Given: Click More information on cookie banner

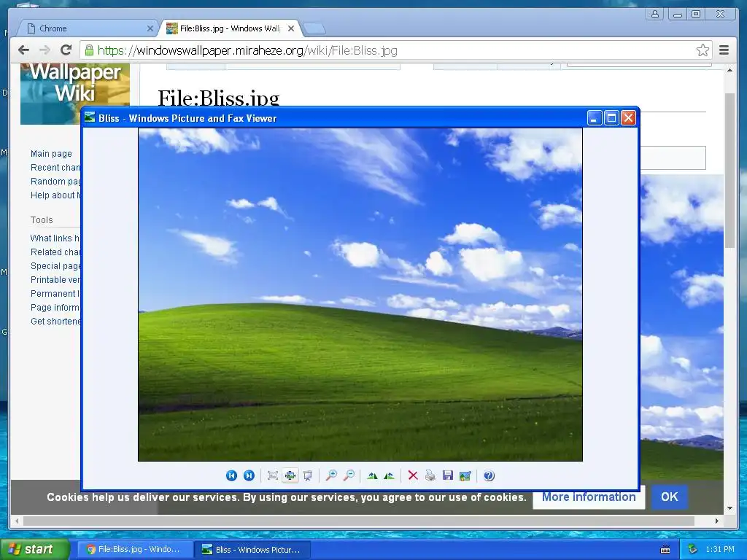Looking at the screenshot, I should click(589, 497).
